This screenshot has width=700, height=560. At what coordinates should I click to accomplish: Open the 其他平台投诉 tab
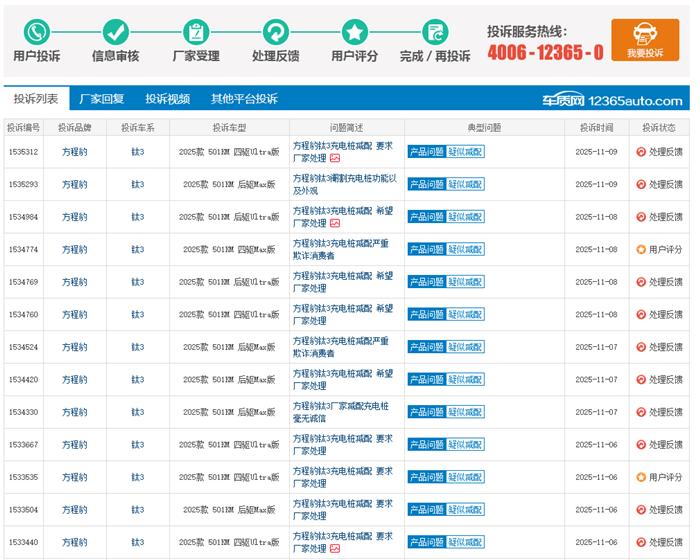point(244,99)
